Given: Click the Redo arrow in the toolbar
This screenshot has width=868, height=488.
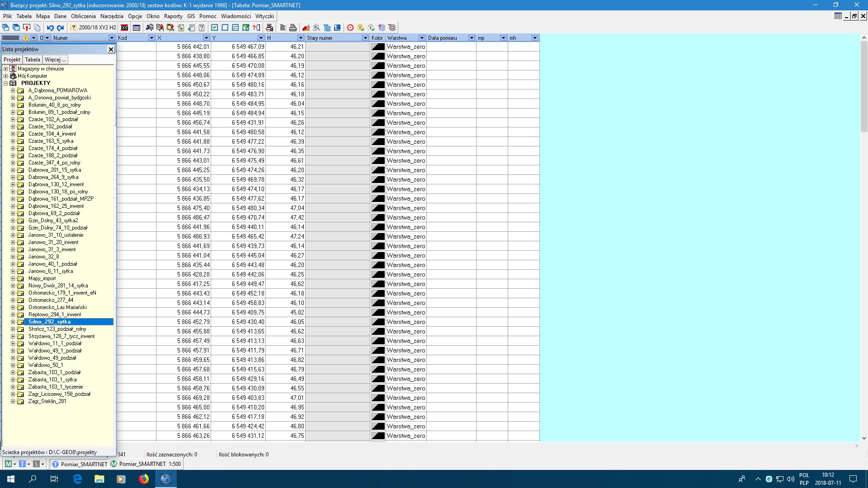Looking at the screenshot, I should (x=60, y=28).
